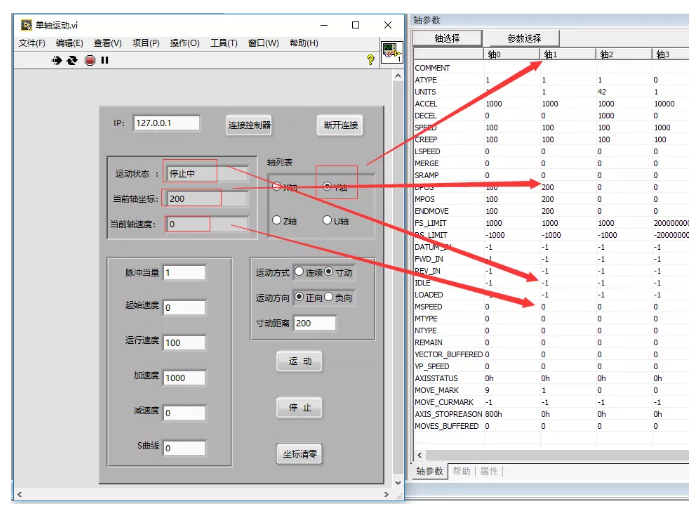Click the 轴1 column header
697x514 pixels.
[568, 54]
